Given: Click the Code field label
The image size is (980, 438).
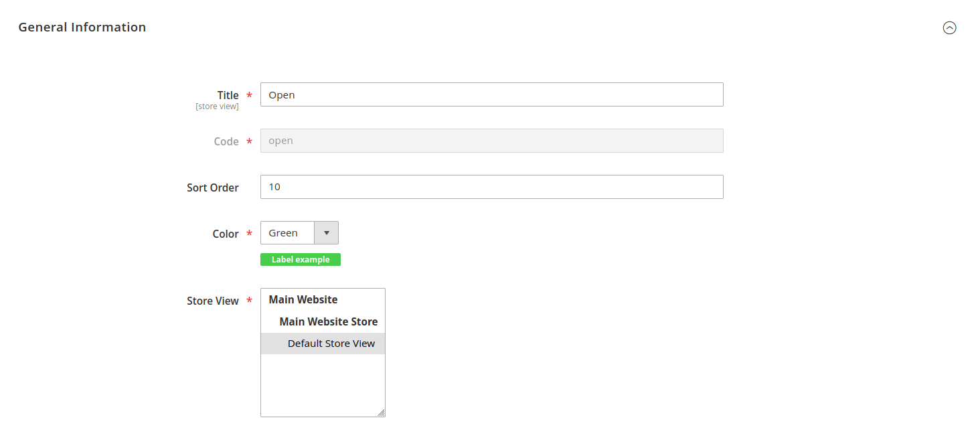Looking at the screenshot, I should pos(226,141).
